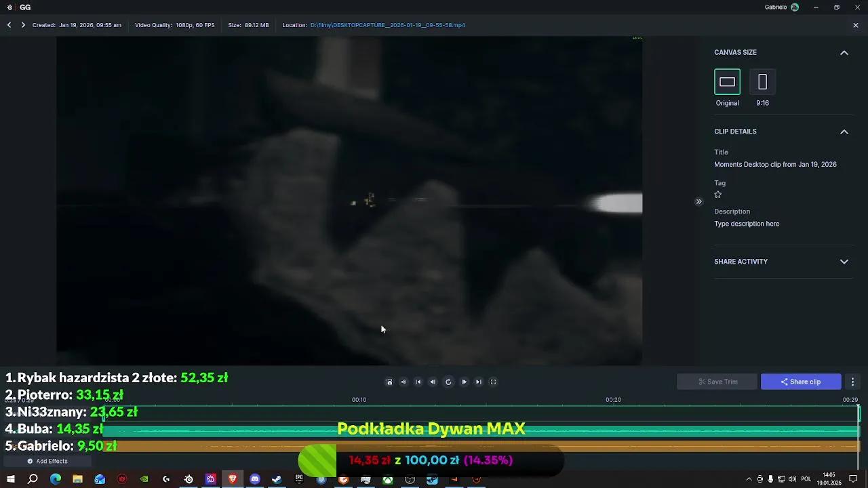Replay the clip from the beginning
Image resolution: width=868 pixels, height=488 pixels.
448,382
